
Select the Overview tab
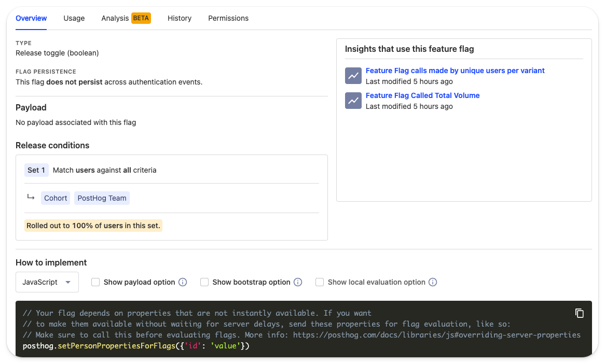point(31,18)
